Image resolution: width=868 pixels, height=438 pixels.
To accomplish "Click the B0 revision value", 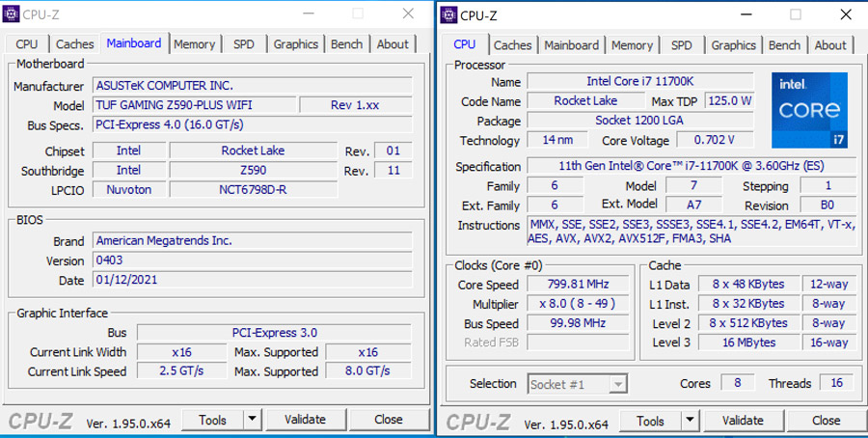I will point(827,205).
